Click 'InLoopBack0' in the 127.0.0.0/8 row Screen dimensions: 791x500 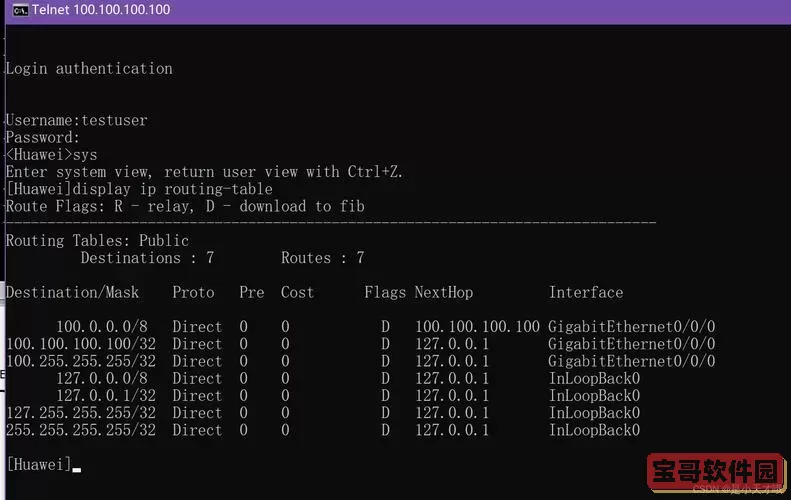[x=594, y=378]
